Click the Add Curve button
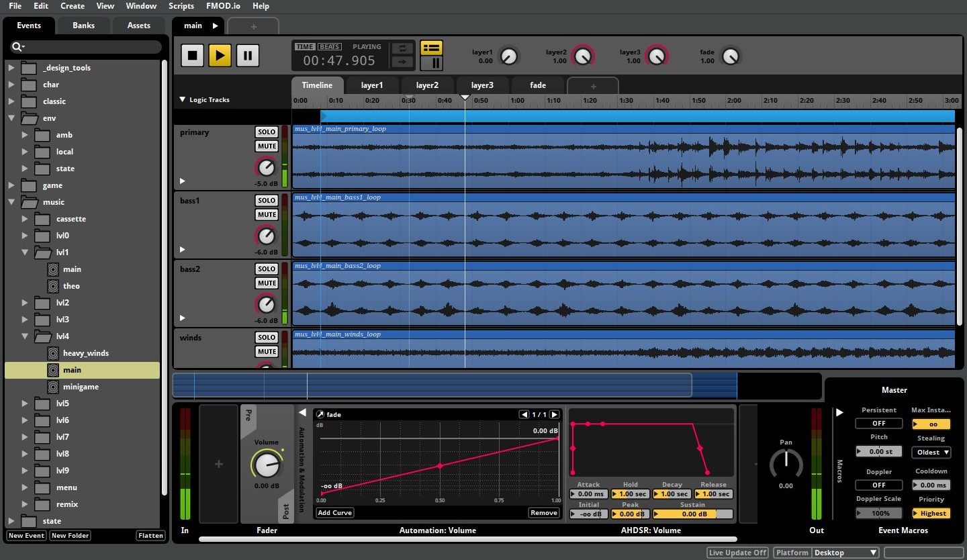This screenshot has width=967, height=560. tap(335, 513)
